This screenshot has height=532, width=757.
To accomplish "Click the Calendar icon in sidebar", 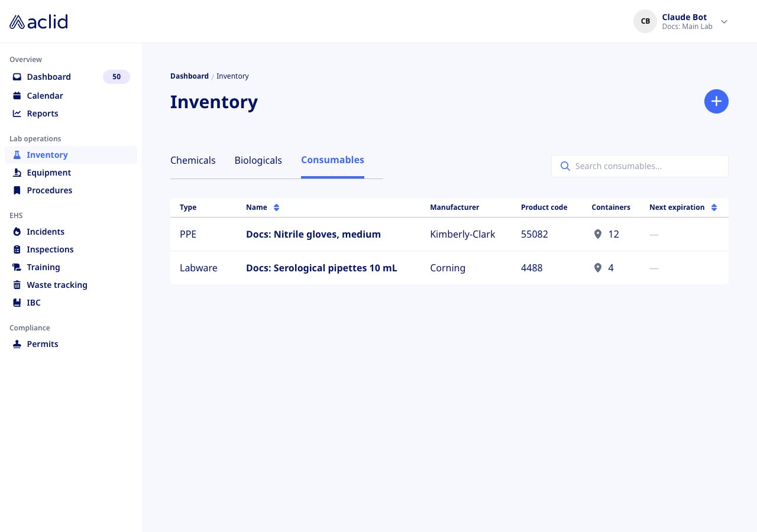I will (x=17, y=96).
